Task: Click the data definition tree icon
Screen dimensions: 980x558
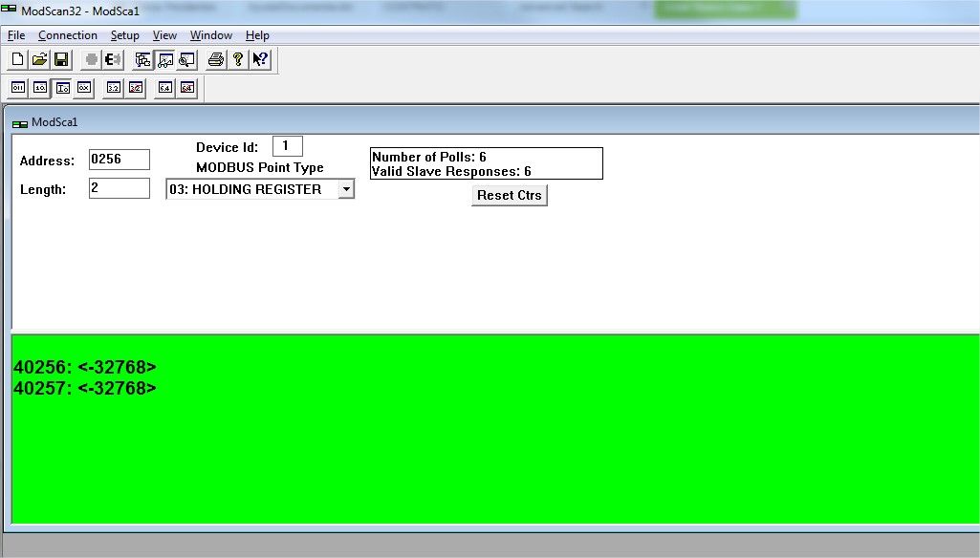Action: [x=143, y=60]
